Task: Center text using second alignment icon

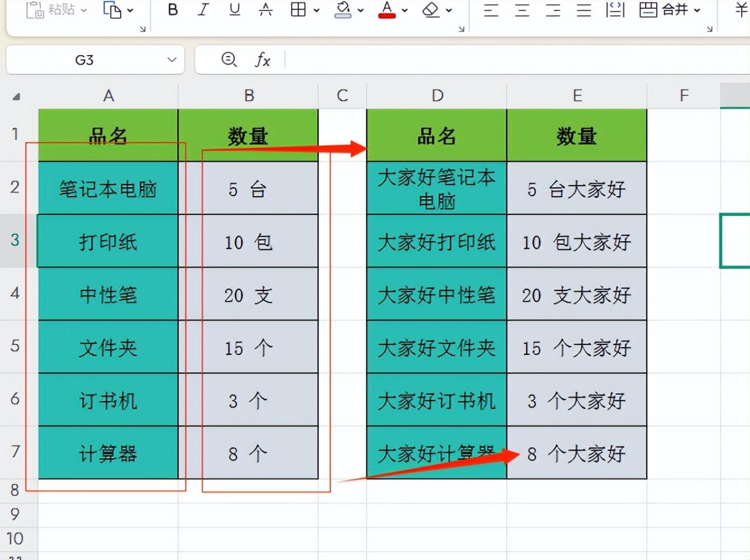Action: 522,9
